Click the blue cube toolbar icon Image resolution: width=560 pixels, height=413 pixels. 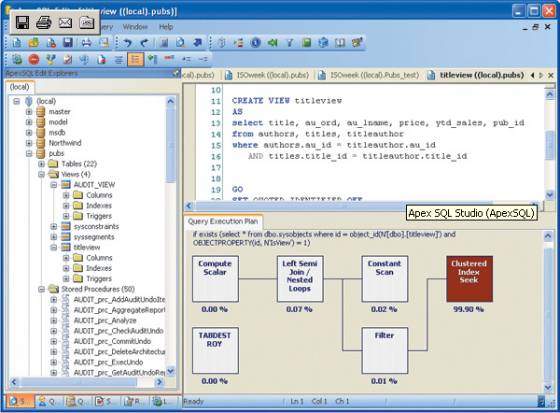[323, 43]
